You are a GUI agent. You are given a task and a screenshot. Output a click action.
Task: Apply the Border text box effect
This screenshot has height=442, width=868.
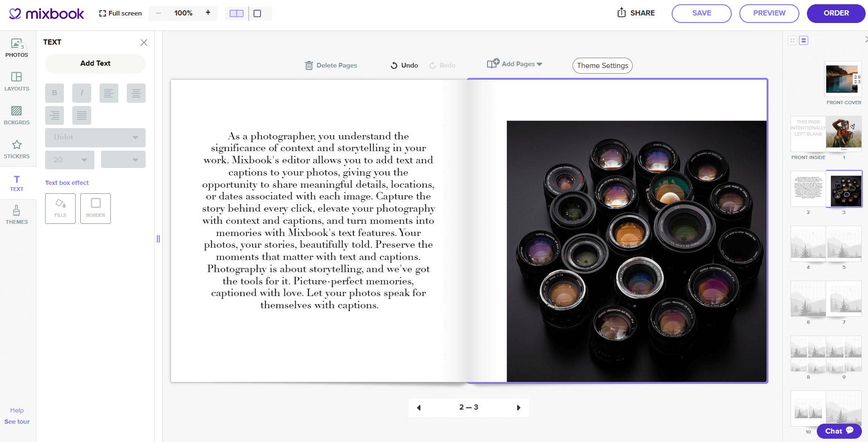pyautogui.click(x=95, y=208)
